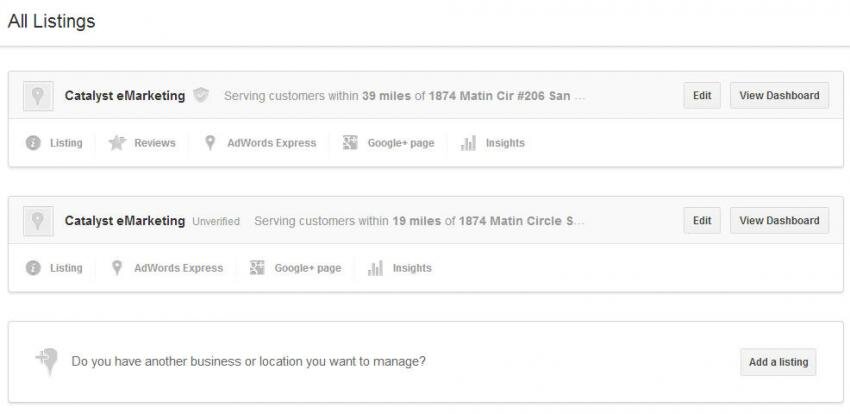This screenshot has height=414, width=850.
Task: Click Google+ page icon in 39 miles listing
Action: [x=350, y=143]
